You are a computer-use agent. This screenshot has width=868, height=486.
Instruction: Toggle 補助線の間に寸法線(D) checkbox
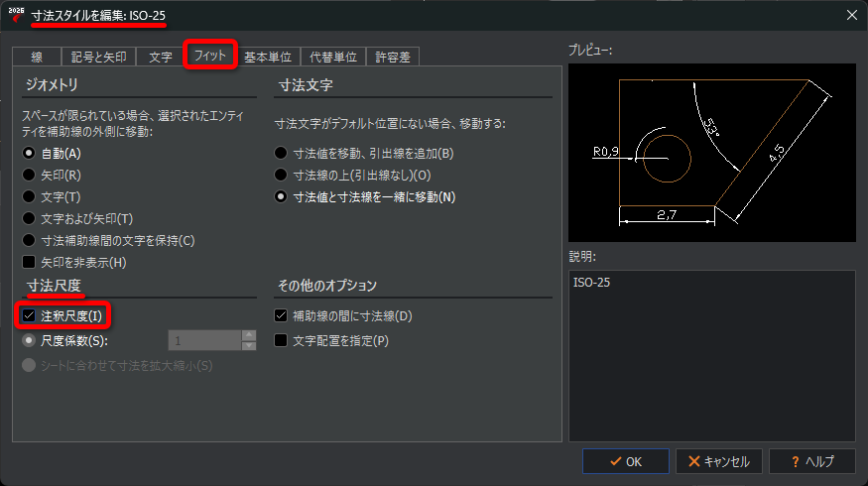(x=282, y=316)
